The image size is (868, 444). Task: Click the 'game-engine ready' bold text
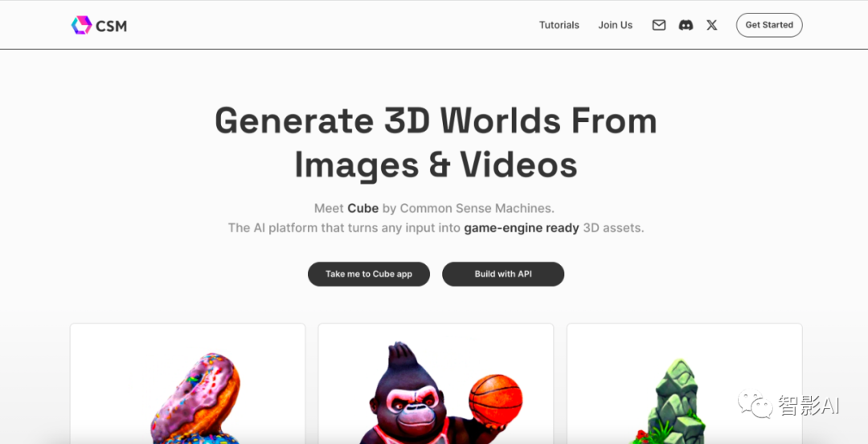point(522,228)
